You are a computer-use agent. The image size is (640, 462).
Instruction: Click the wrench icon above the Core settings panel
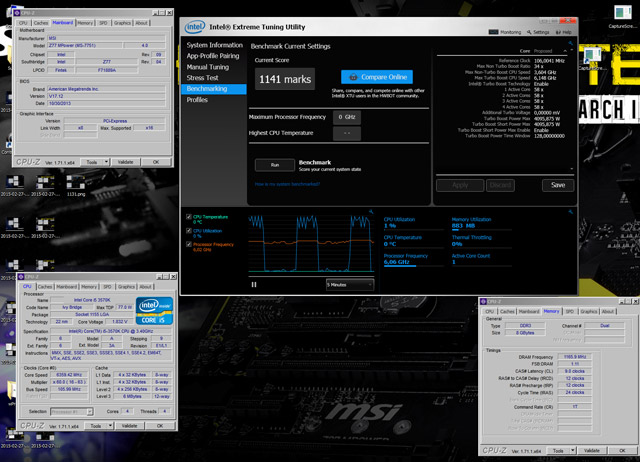point(571,43)
